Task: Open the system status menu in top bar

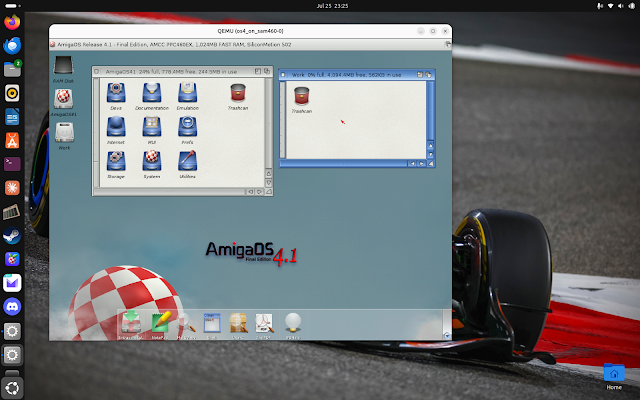Action: coord(615,6)
